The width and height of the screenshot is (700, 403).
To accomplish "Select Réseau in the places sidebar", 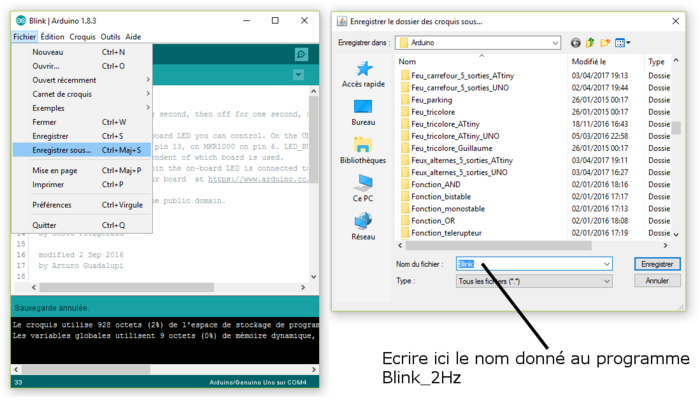I will click(x=363, y=227).
